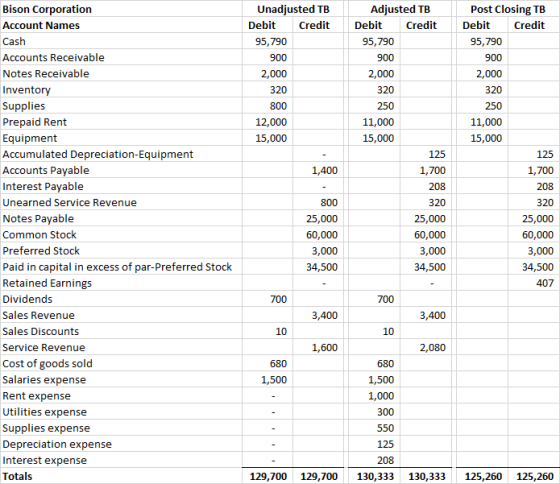Select the Unadjusted Prepaid Rent value 12,000
The image size is (560, 484).
coord(271,122)
